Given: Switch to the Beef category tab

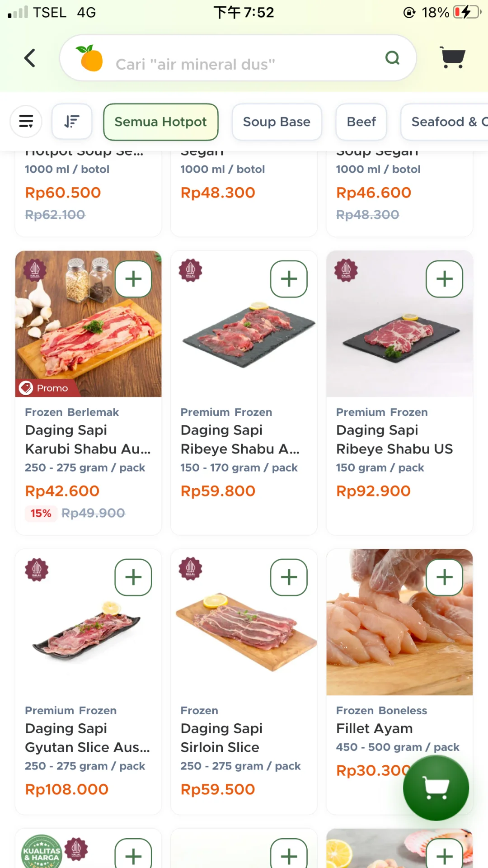Looking at the screenshot, I should point(361,122).
